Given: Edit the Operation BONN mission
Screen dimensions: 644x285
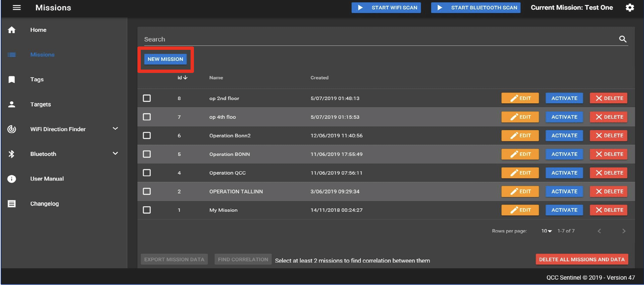Looking at the screenshot, I should pos(520,154).
